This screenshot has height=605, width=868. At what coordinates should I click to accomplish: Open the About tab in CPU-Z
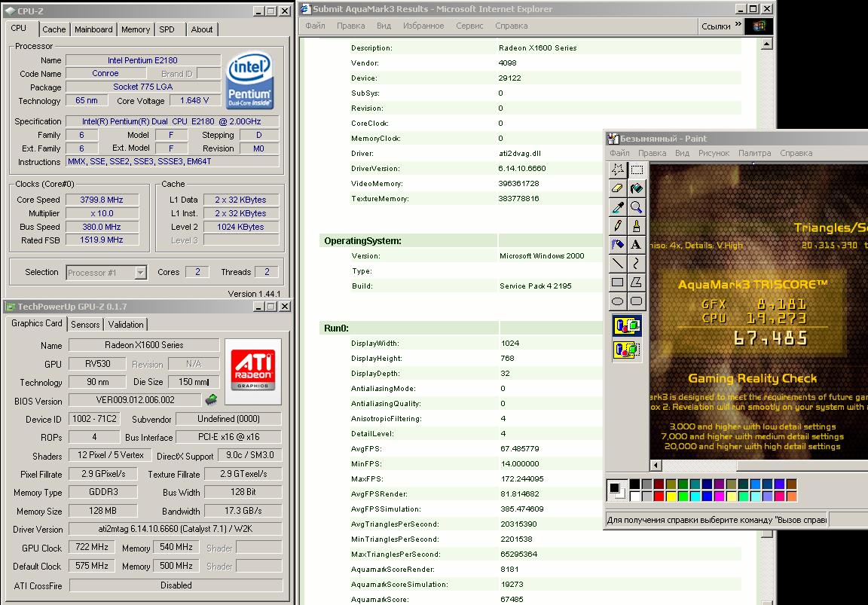[201, 29]
